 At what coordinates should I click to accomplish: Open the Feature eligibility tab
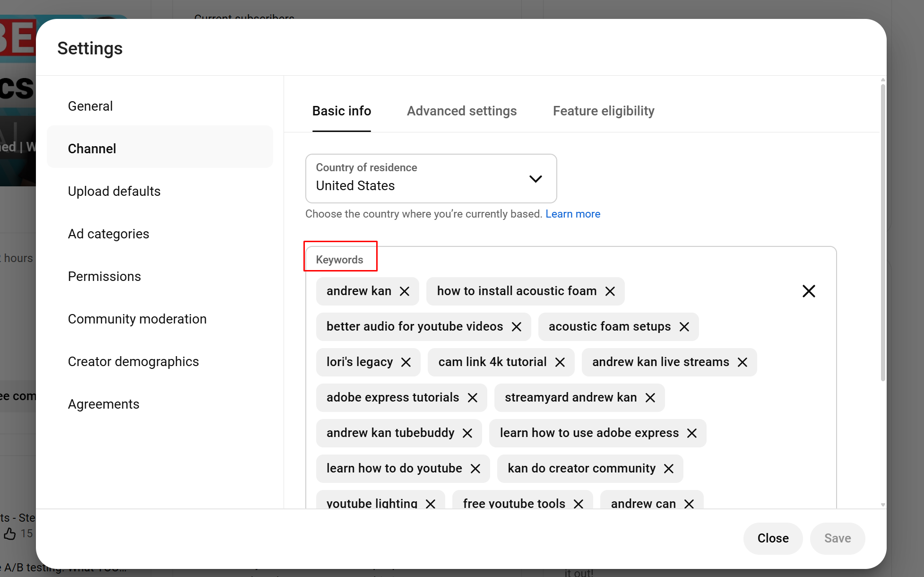click(x=603, y=111)
